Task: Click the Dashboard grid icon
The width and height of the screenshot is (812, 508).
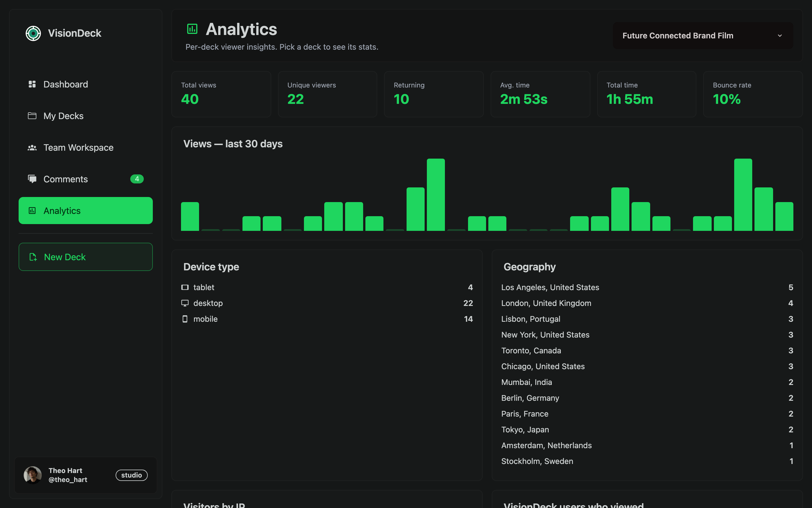Action: click(32, 84)
